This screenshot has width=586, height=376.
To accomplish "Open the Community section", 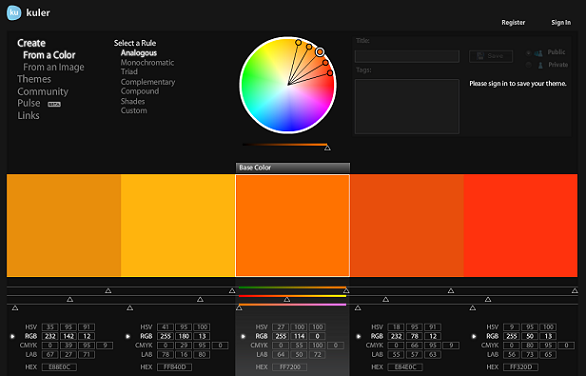I will pyautogui.click(x=43, y=92).
